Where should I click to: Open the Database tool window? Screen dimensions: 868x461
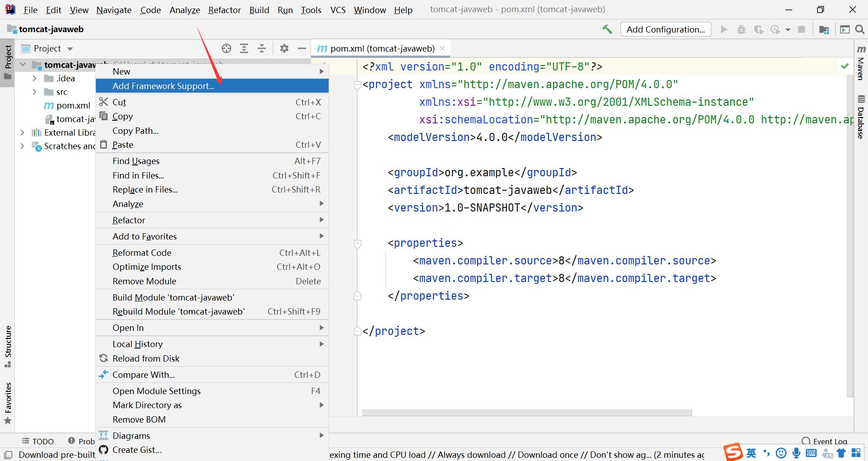click(x=861, y=117)
